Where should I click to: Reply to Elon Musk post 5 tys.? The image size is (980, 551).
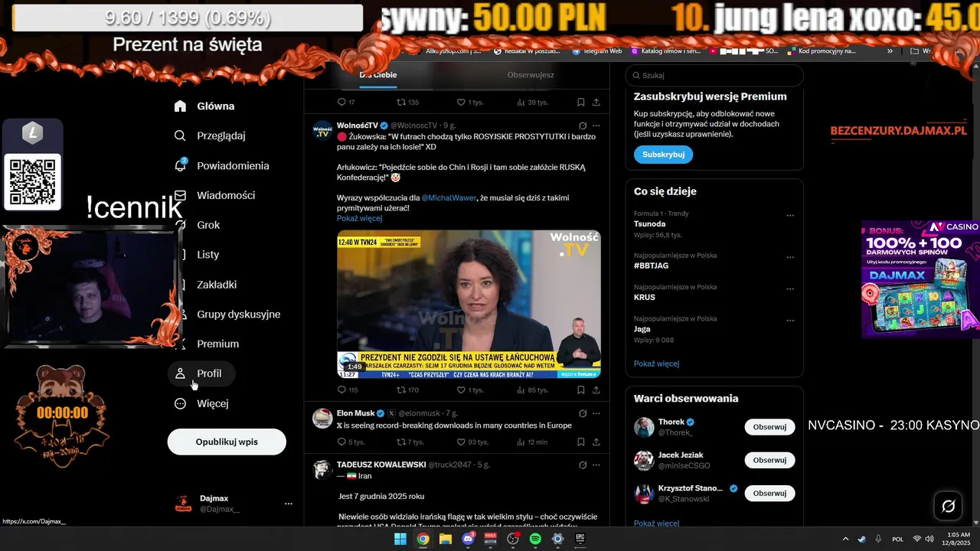click(x=342, y=442)
